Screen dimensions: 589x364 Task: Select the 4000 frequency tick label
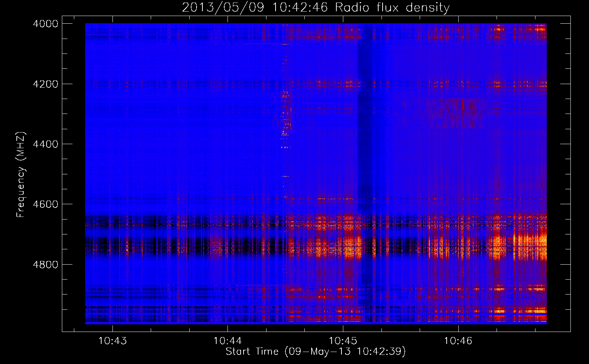point(46,24)
